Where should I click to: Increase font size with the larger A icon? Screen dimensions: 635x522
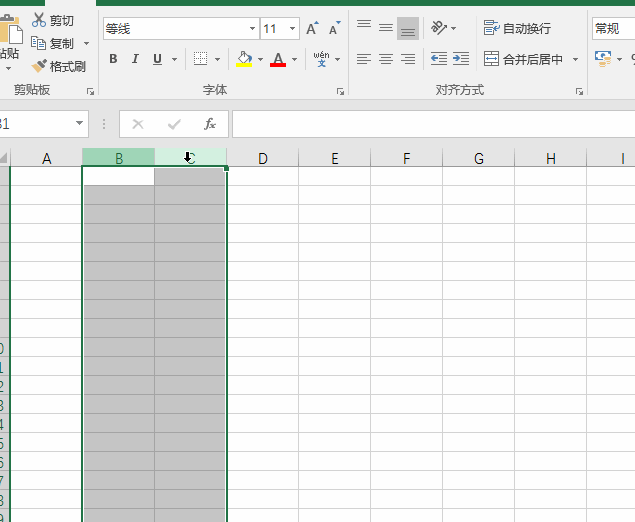313,29
